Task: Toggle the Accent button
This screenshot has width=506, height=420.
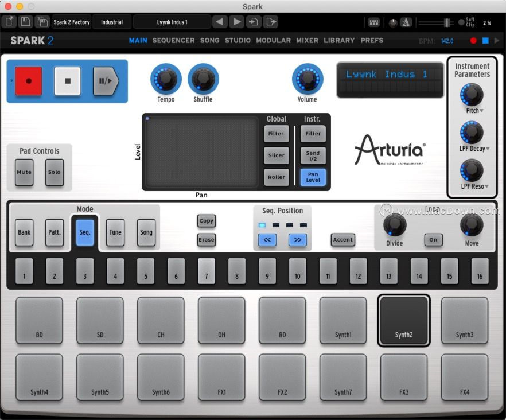Action: [343, 240]
